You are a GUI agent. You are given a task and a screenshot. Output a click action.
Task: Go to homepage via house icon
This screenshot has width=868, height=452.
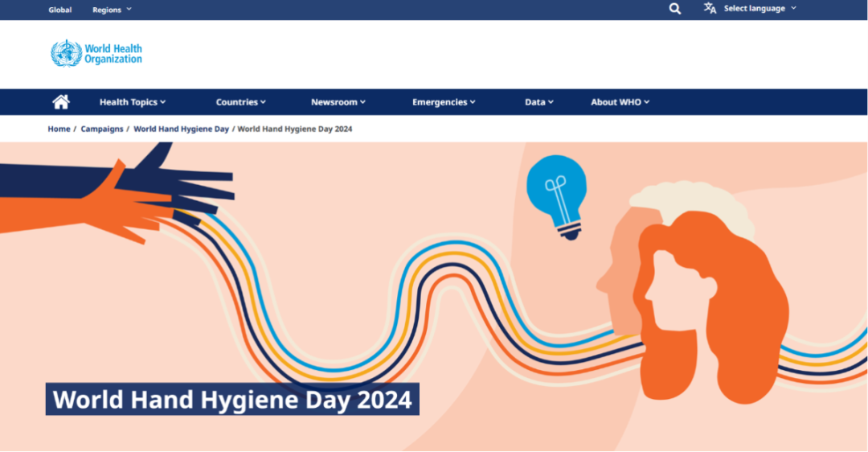[x=61, y=102]
